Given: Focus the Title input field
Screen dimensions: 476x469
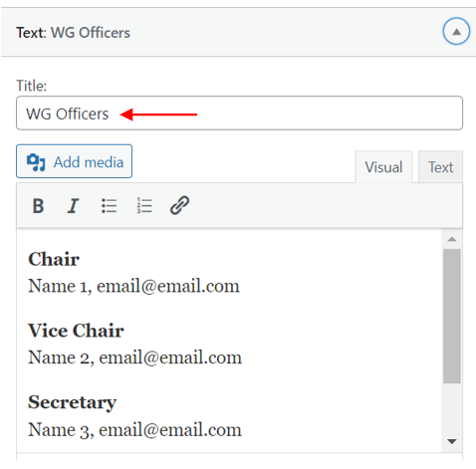Looking at the screenshot, I should tap(239, 114).
